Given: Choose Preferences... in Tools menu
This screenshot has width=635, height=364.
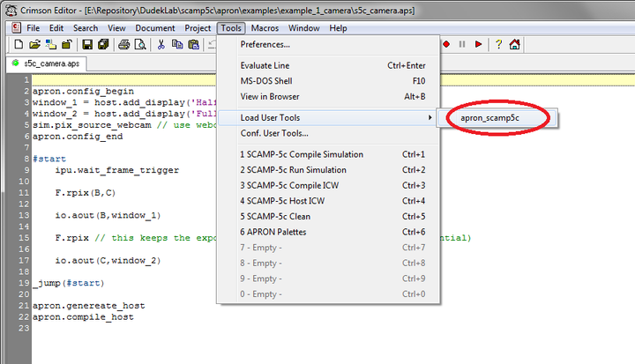Looking at the screenshot, I should click(329, 45).
